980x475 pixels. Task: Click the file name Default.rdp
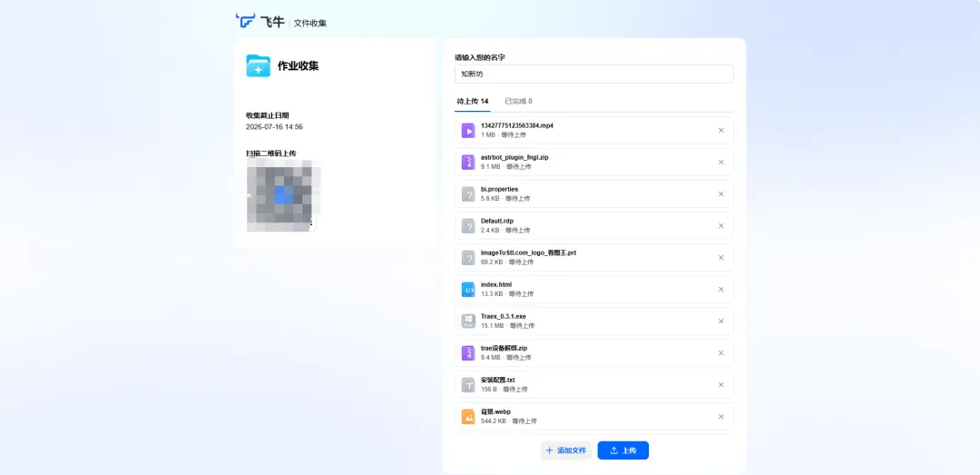tap(497, 221)
